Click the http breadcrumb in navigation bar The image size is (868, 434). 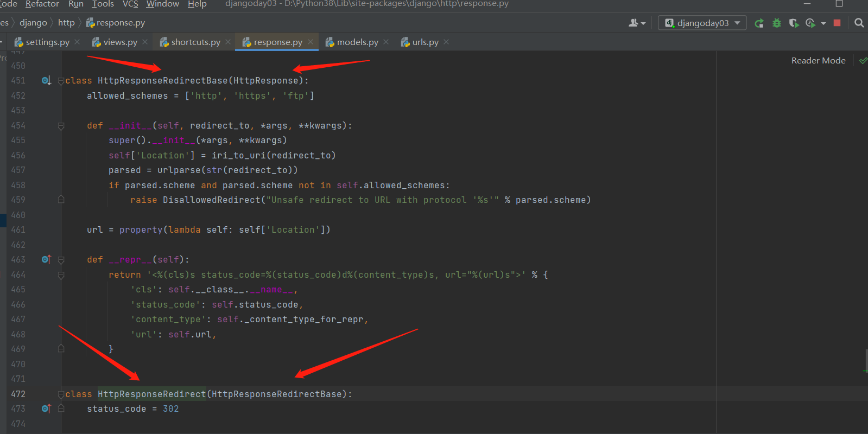(x=66, y=23)
